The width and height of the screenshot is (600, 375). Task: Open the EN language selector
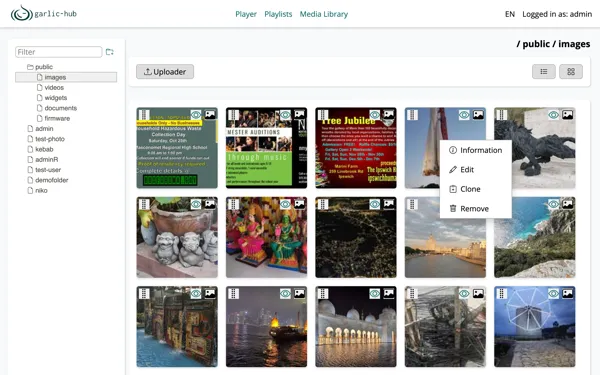510,14
